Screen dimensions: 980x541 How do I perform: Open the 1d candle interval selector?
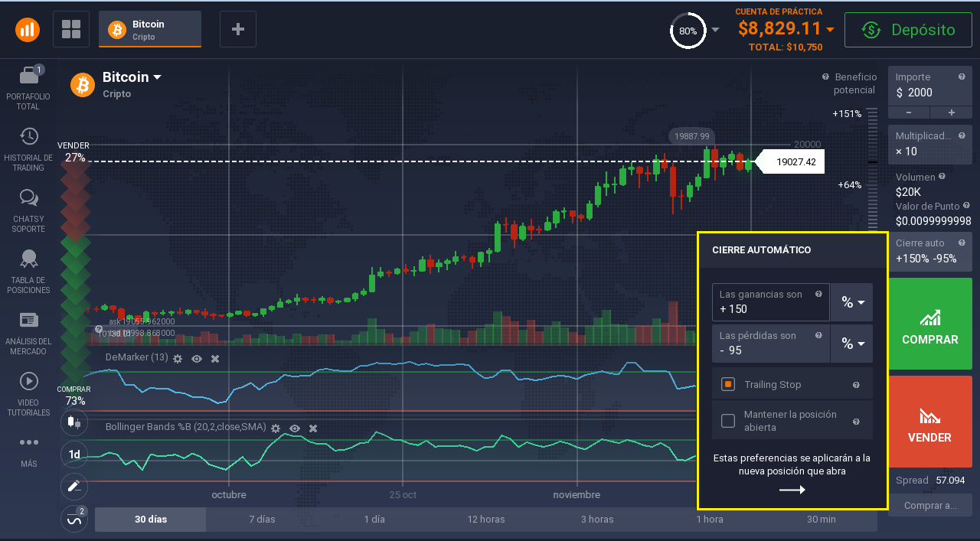click(x=74, y=455)
